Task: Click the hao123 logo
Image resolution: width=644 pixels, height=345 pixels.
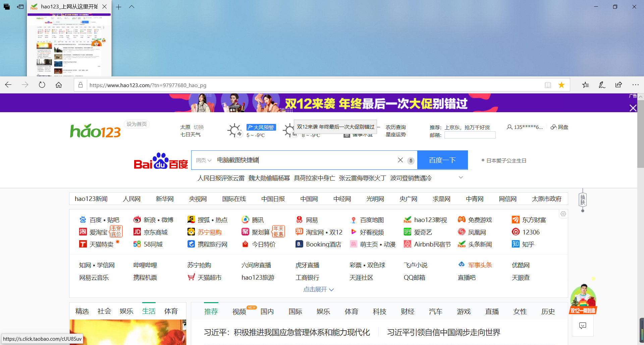Action: click(95, 131)
